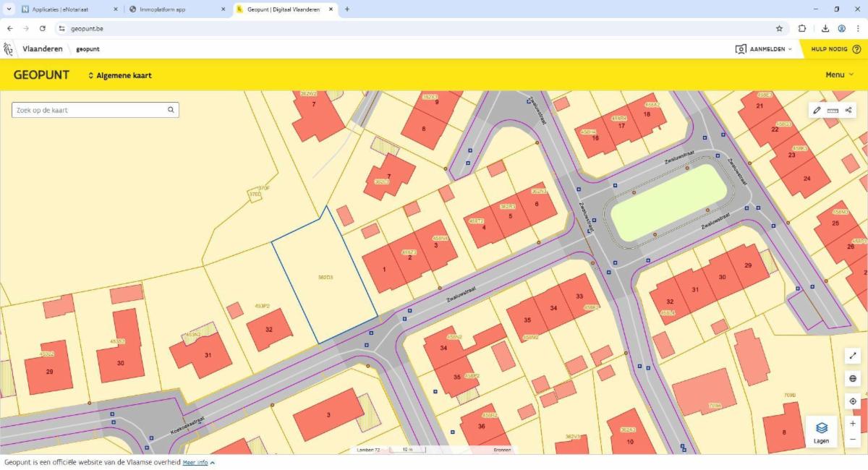
Task: Click the 10 m scale bar
Action: [x=407, y=450]
